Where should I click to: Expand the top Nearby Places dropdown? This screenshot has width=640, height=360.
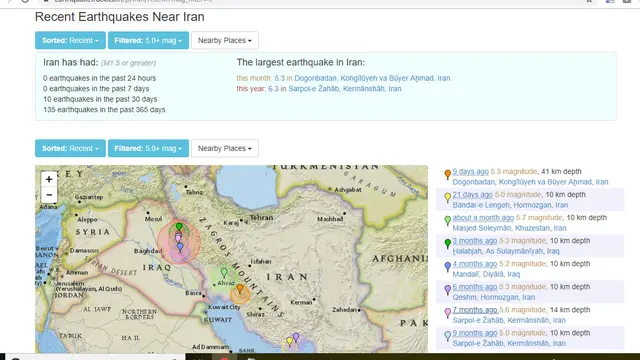coord(224,40)
